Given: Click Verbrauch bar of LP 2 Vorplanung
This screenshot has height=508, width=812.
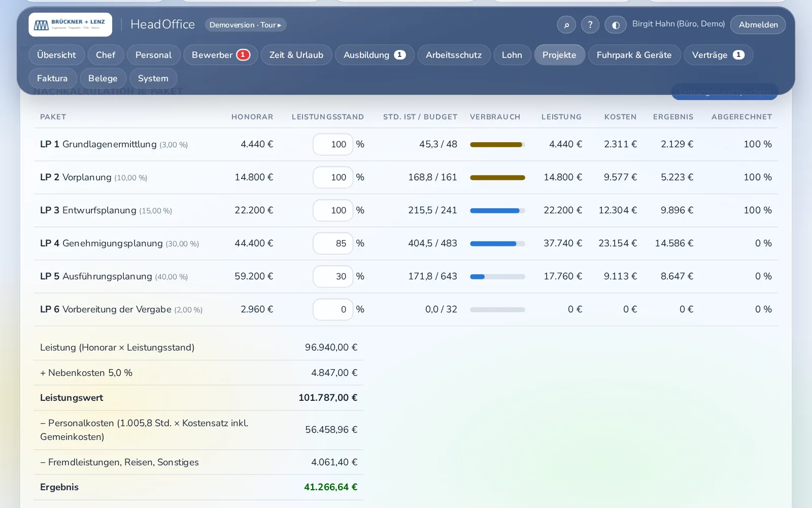Looking at the screenshot, I should point(497,178).
